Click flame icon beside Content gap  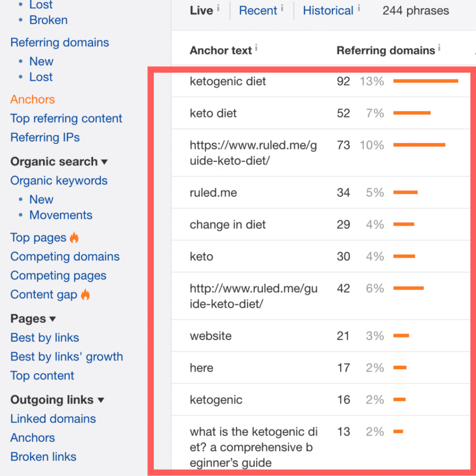[85, 295]
